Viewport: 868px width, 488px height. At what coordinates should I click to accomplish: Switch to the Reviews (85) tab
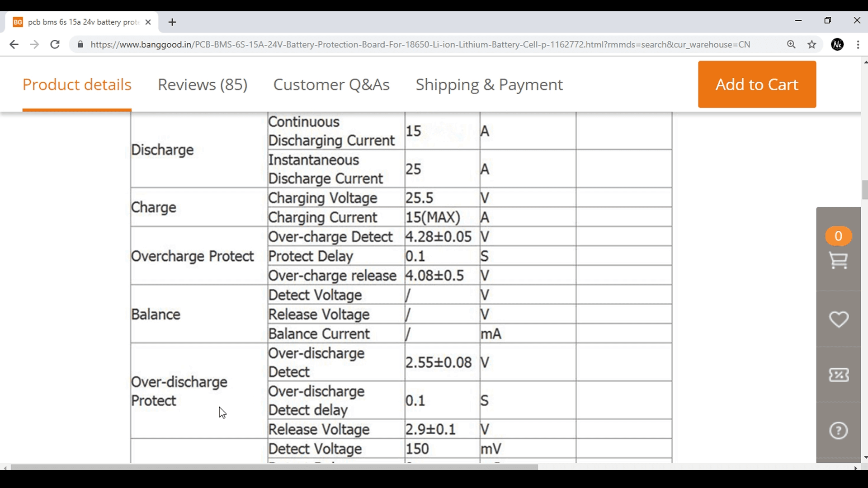203,84
